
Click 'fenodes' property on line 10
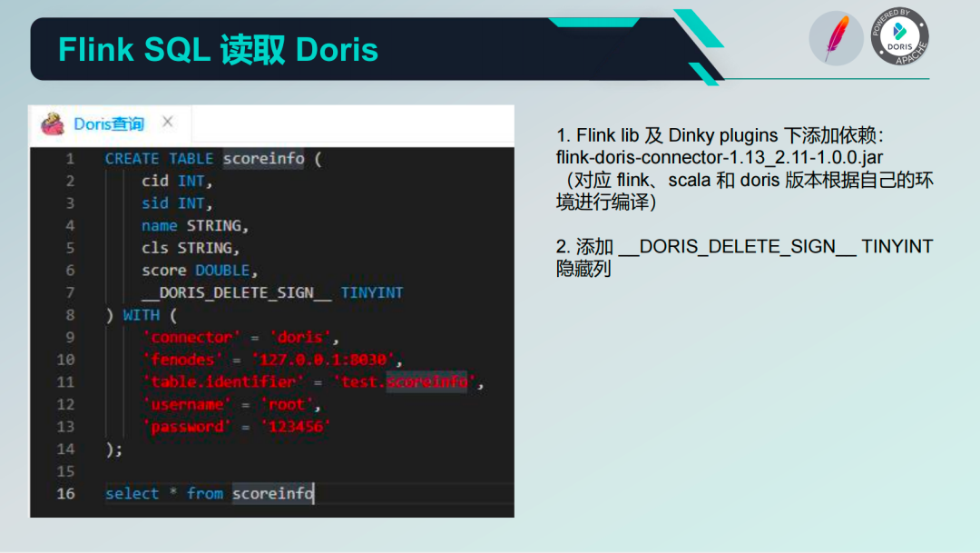182,360
